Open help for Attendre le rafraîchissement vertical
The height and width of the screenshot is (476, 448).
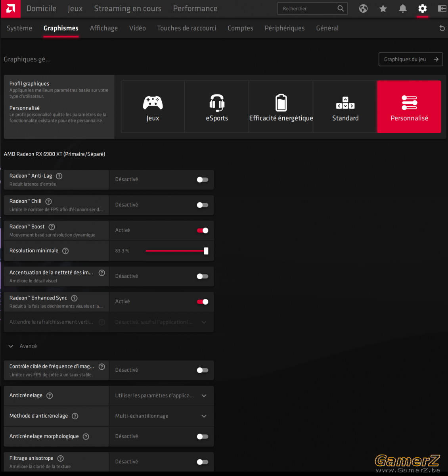[101, 322]
